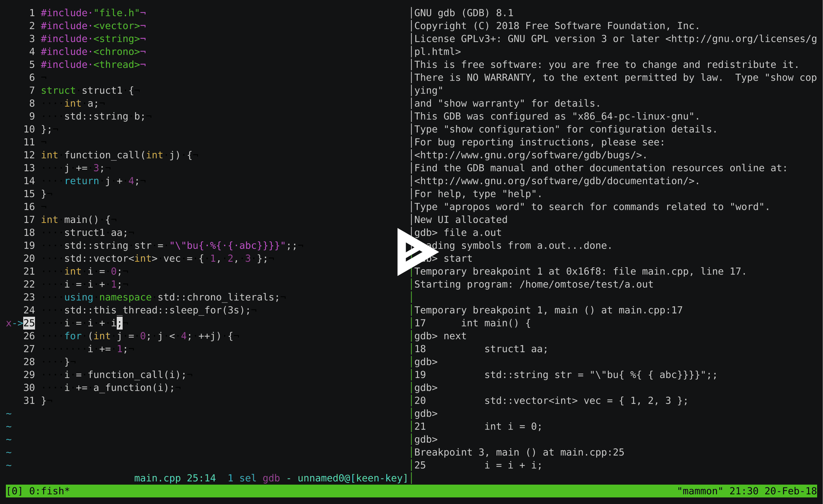
Task: Click 'int function_call(int j) {' on line 12
Action: (x=117, y=155)
